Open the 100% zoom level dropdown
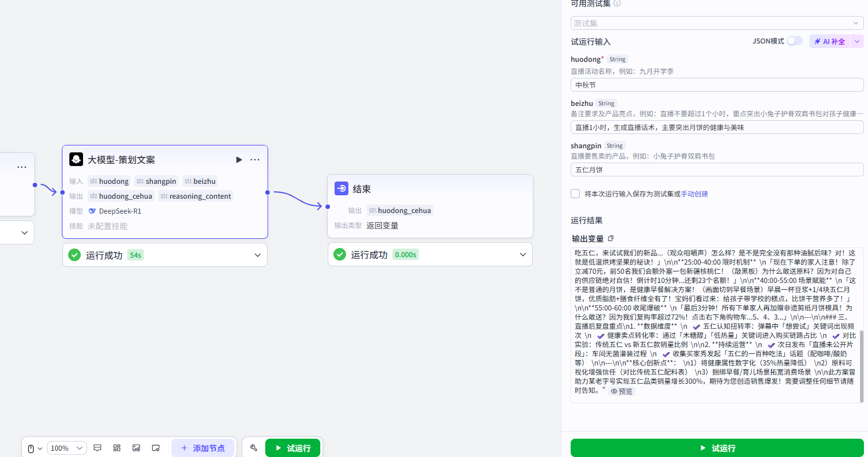 (x=67, y=448)
